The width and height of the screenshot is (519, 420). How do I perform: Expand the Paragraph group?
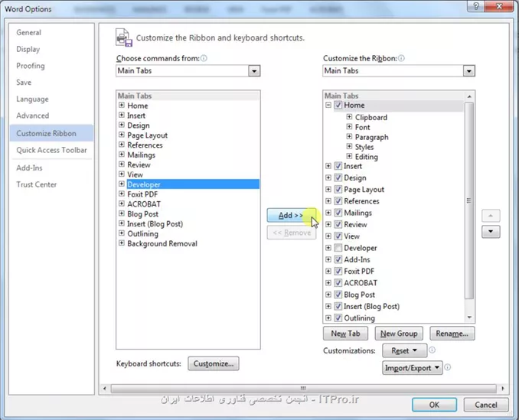(349, 136)
